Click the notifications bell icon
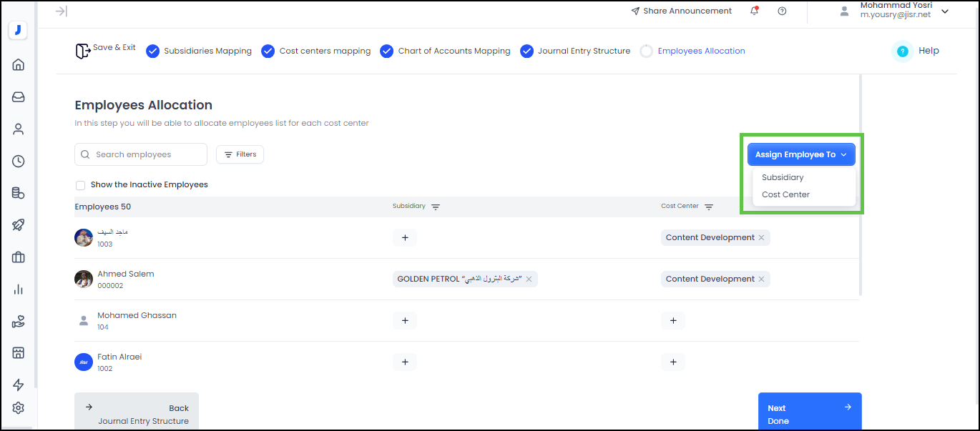The width and height of the screenshot is (980, 431). (x=754, y=11)
